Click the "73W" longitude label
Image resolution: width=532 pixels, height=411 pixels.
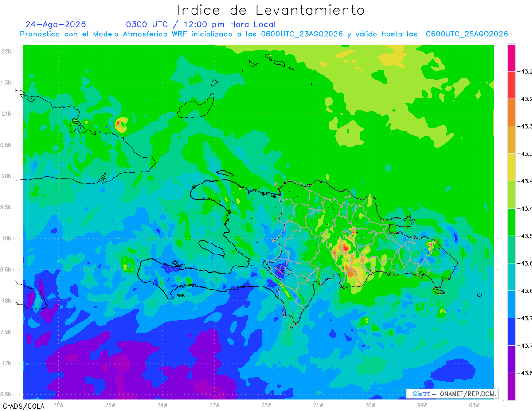click(214, 405)
